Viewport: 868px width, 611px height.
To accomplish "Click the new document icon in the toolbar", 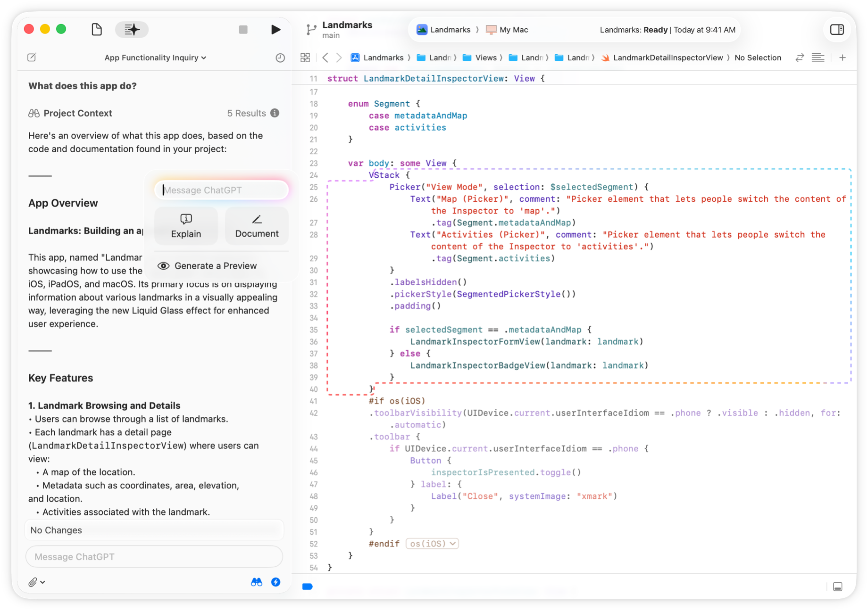I will [96, 29].
